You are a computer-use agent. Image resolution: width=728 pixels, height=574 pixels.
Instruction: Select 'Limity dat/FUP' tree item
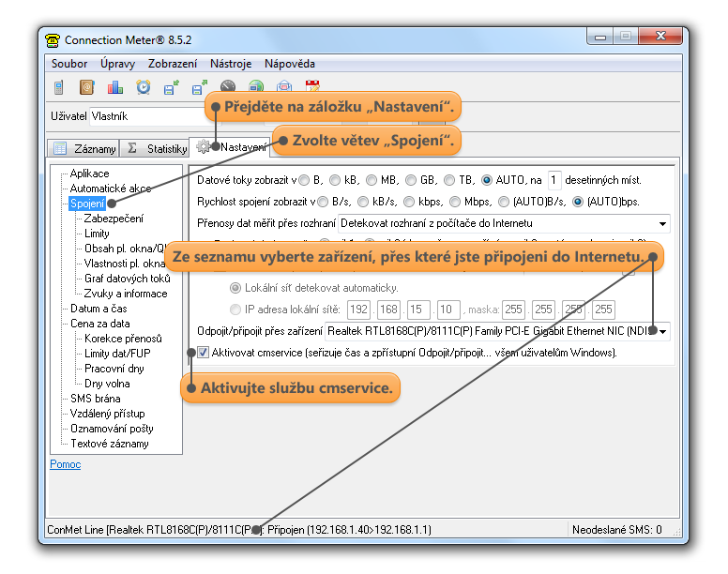[117, 354]
